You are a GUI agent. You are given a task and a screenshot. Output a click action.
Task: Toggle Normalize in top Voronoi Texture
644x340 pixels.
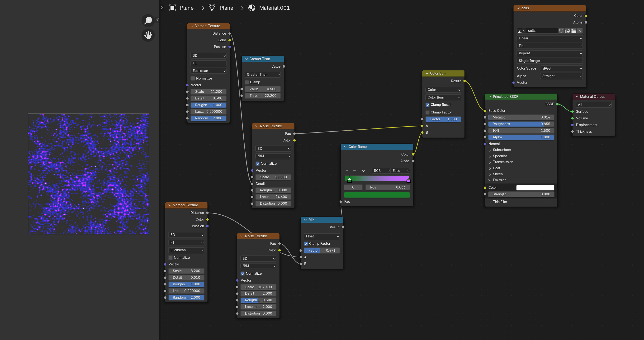click(x=193, y=78)
